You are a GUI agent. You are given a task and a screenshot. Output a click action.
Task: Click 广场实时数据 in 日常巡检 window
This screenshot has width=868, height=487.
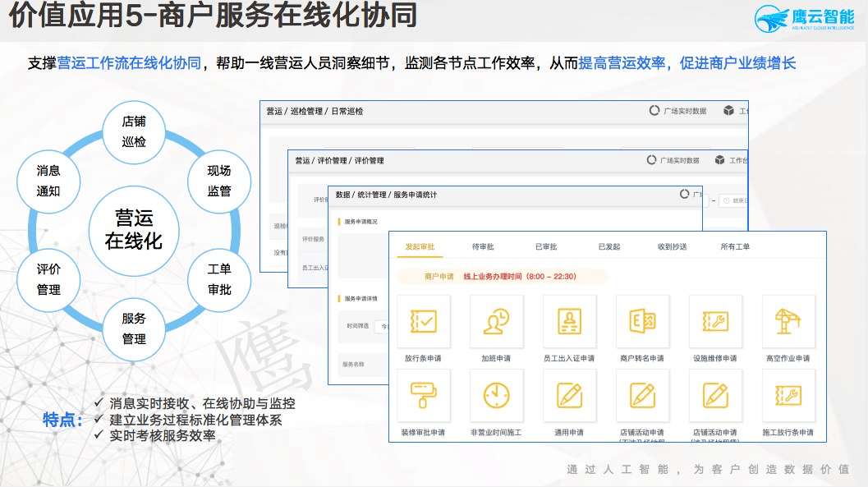[686, 111]
